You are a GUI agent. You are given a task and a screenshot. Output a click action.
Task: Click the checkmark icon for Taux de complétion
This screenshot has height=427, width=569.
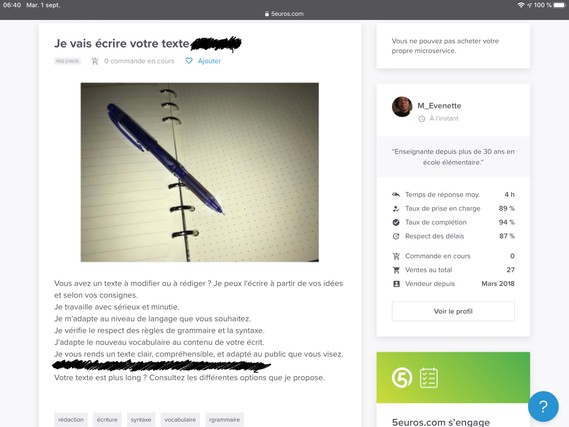[x=396, y=222]
